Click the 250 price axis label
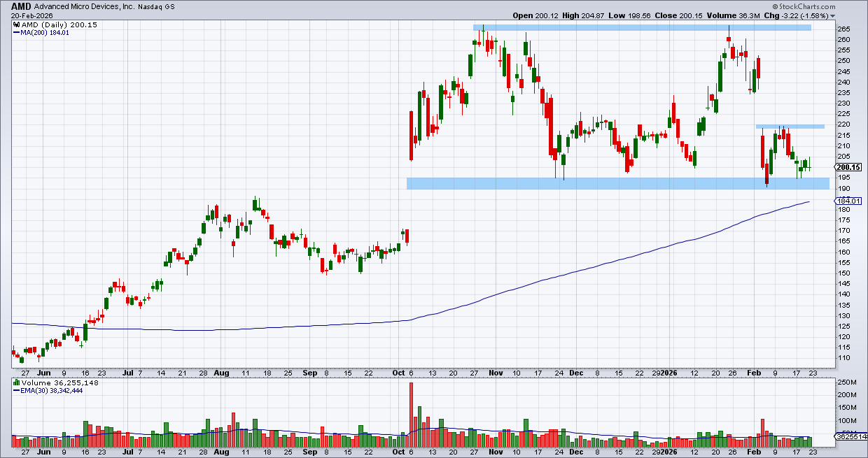 pyautogui.click(x=843, y=61)
